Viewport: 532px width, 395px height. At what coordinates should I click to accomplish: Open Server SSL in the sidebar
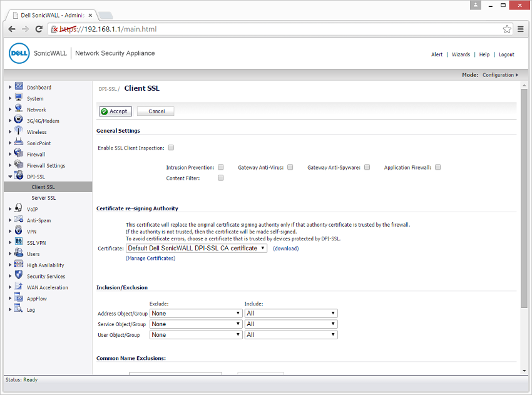point(43,198)
